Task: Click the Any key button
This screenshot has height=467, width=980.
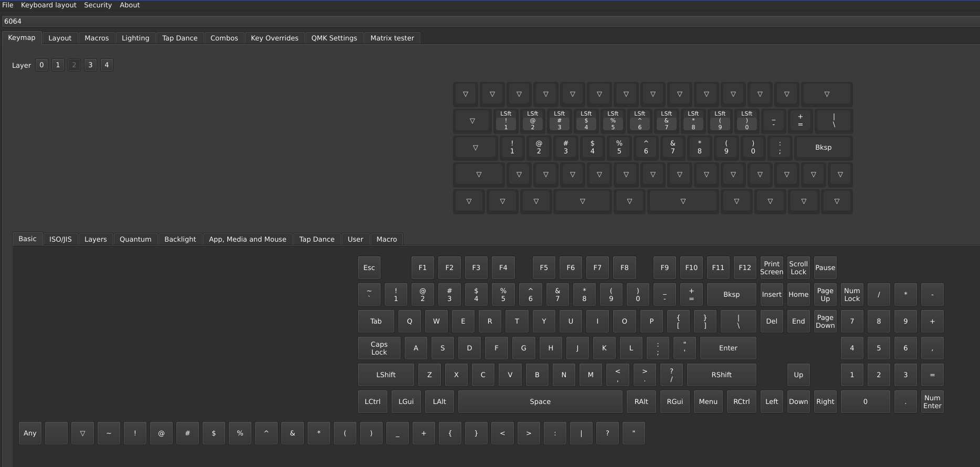Action: coord(30,433)
